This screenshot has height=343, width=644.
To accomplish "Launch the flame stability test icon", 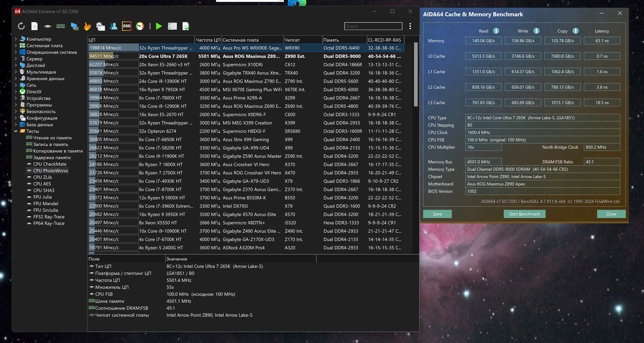I will pyautogui.click(x=87, y=26).
